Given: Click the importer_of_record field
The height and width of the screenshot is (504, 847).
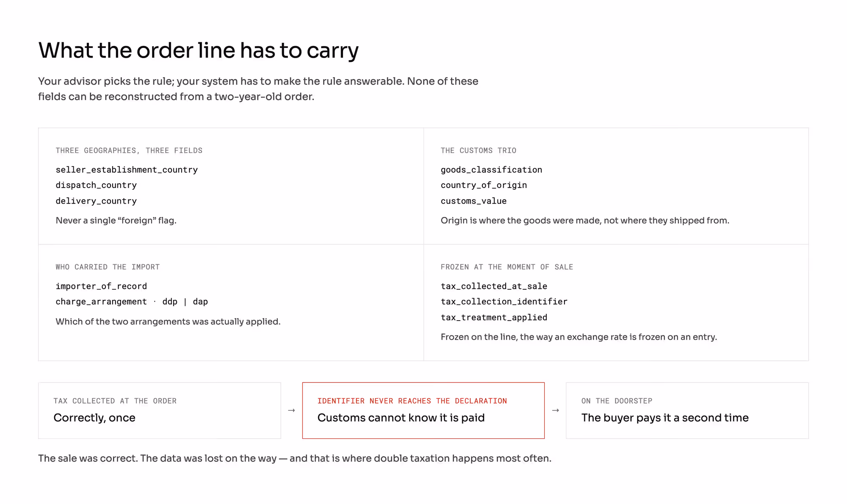Looking at the screenshot, I should 101,286.
